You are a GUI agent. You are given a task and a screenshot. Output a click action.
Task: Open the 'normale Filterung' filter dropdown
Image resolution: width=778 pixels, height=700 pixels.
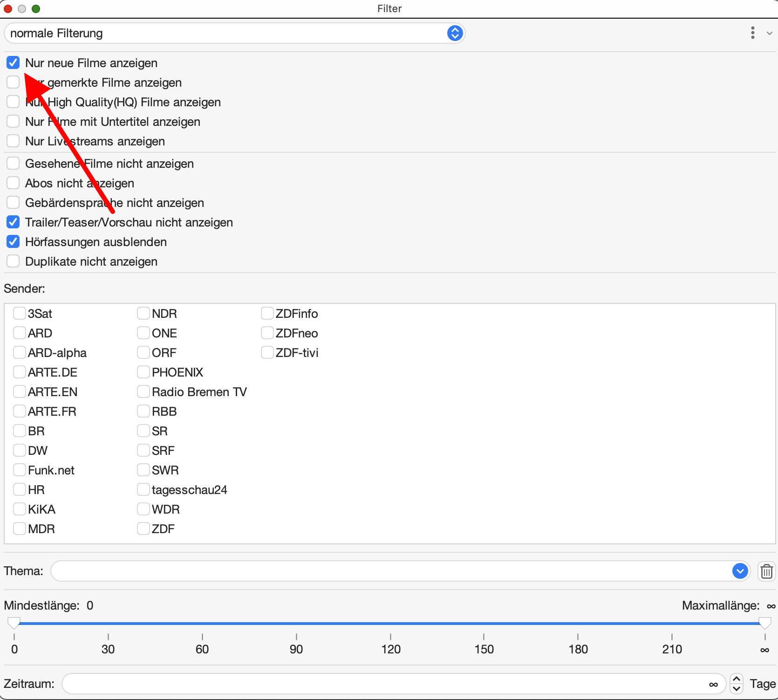(x=454, y=33)
